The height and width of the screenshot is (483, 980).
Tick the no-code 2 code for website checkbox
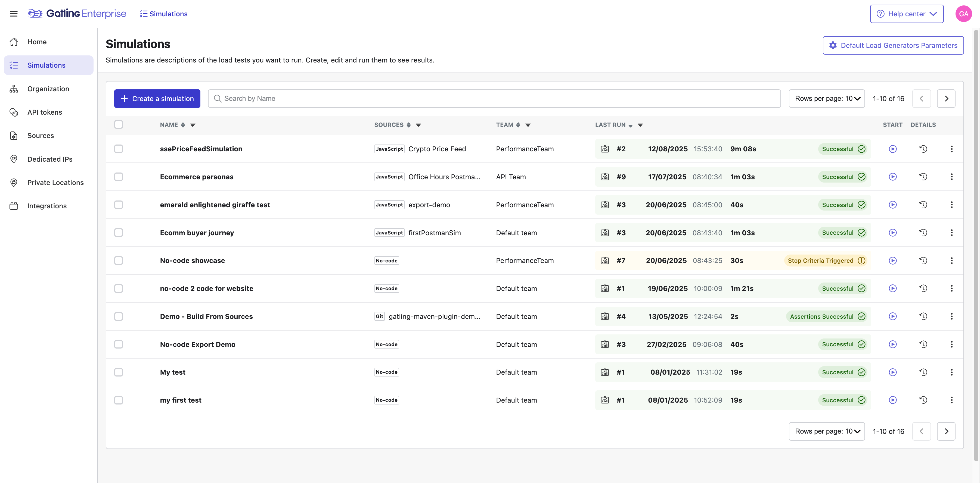point(119,288)
